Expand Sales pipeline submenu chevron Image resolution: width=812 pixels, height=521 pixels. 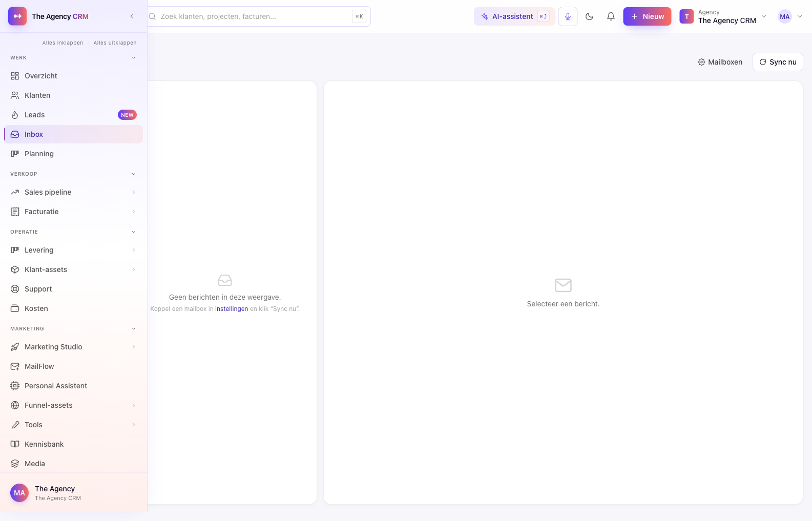pyautogui.click(x=134, y=192)
